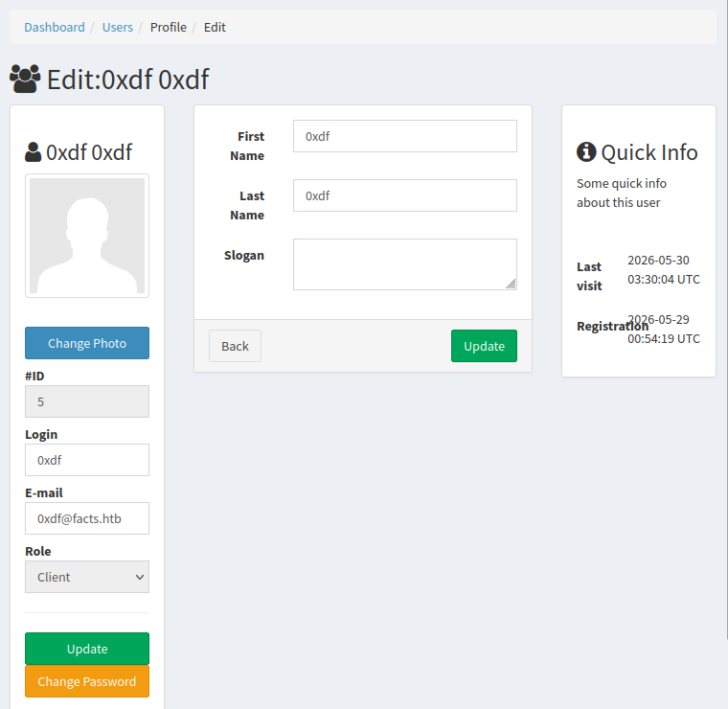Open the Change Password button
728x709 pixels.
pos(87,681)
